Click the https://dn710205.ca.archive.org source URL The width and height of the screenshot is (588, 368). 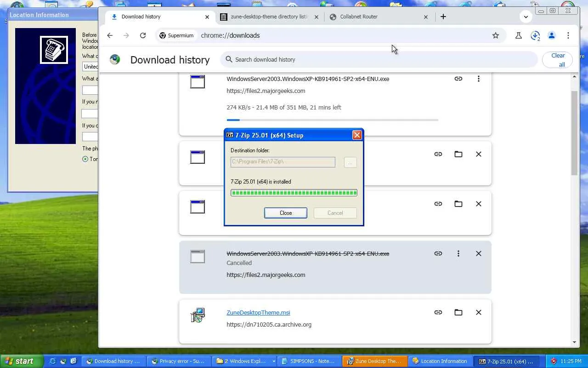click(269, 324)
